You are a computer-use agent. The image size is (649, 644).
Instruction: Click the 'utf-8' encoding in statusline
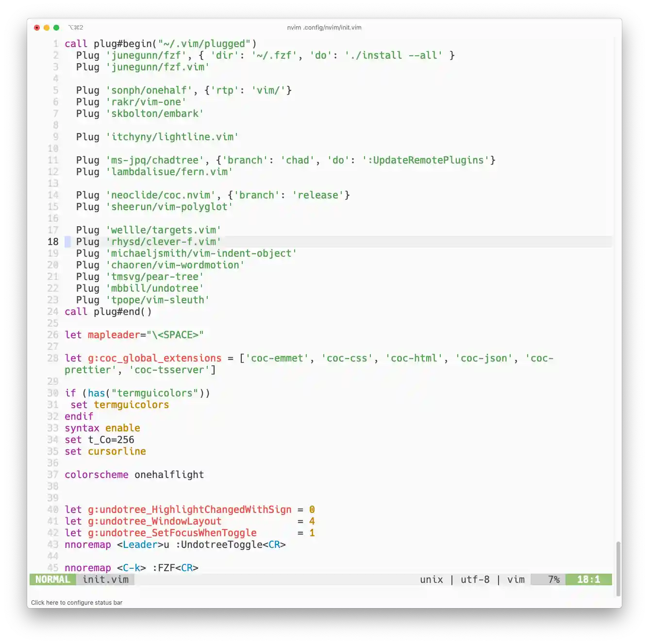pyautogui.click(x=475, y=579)
